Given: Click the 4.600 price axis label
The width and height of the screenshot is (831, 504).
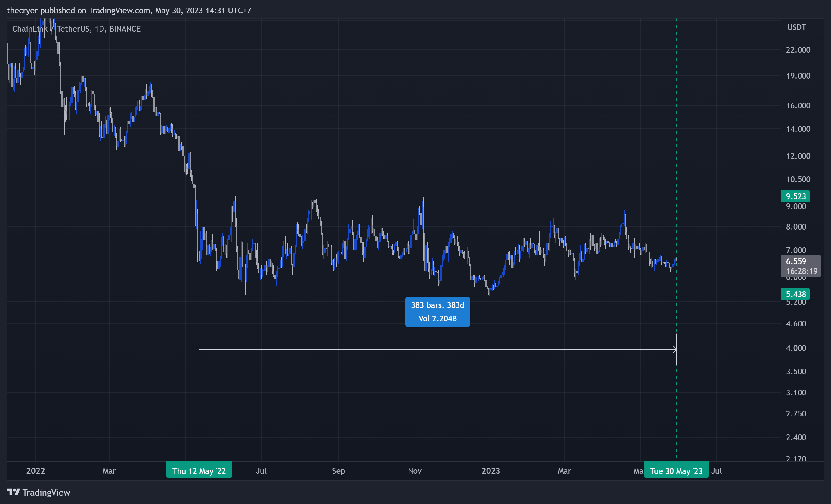Looking at the screenshot, I should tap(796, 324).
